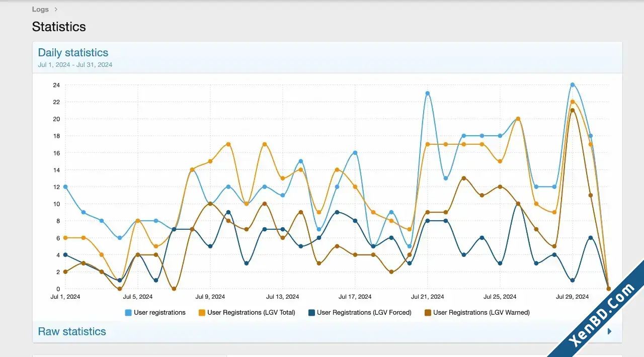
Task: Select the orange point at 22
Action: coord(573,102)
